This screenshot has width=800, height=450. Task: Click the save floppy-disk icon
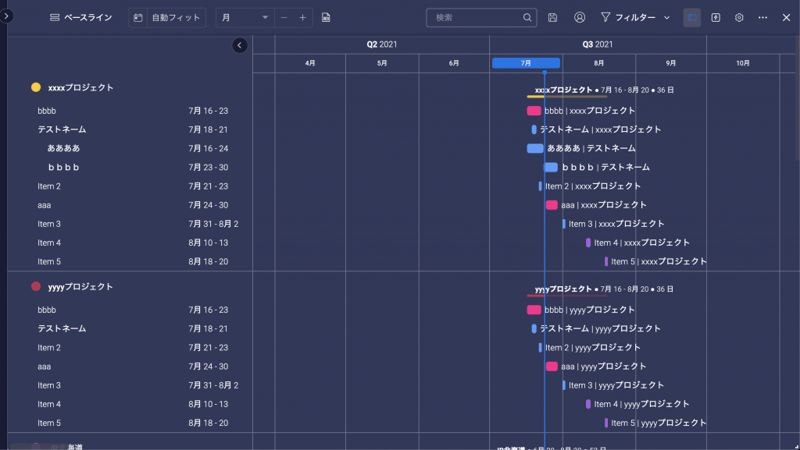click(553, 18)
